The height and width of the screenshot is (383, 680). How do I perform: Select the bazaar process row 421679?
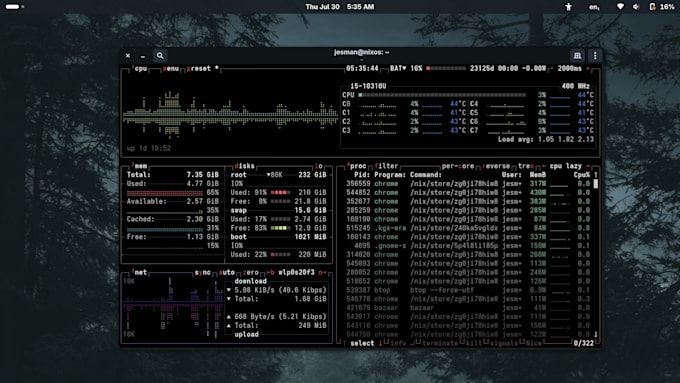tap(468, 308)
